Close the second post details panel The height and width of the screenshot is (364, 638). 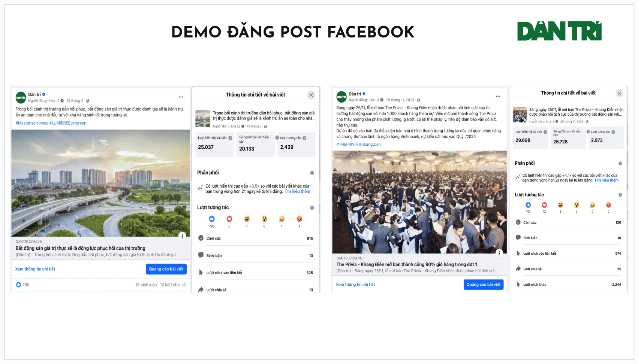[x=619, y=93]
